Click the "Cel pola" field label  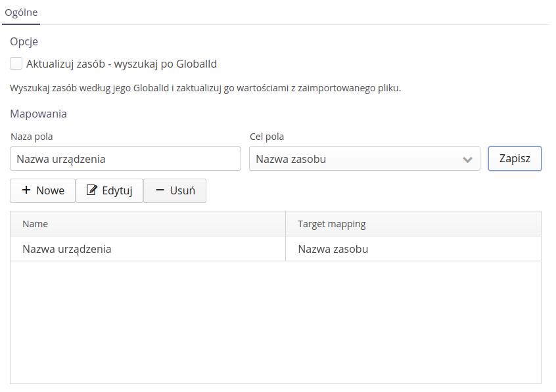click(x=267, y=137)
